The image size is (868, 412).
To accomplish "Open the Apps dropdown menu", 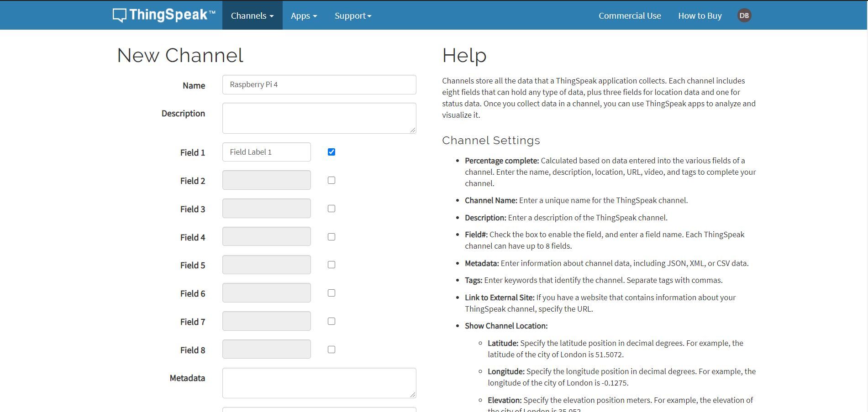I will tap(304, 16).
